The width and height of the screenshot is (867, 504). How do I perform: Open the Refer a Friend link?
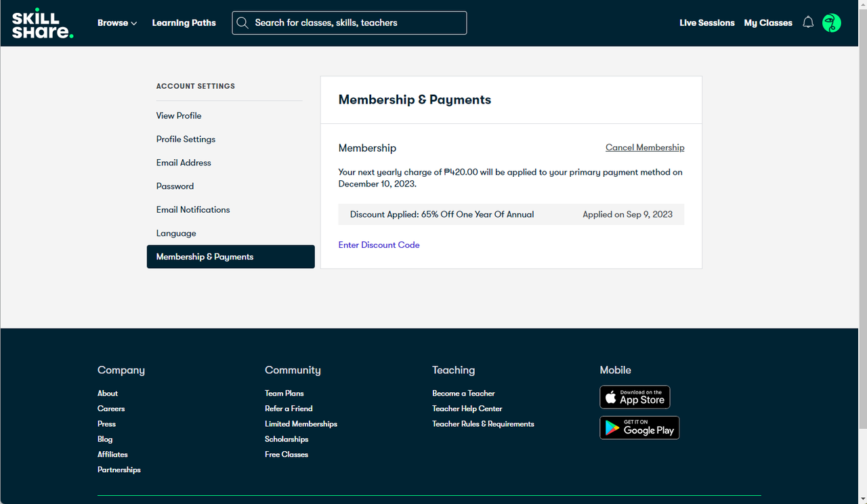tap(289, 408)
